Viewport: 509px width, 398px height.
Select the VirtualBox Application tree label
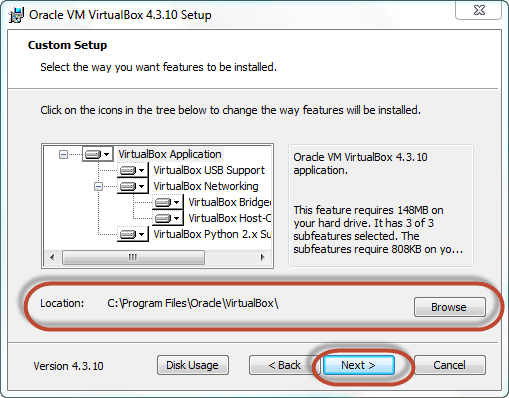170,154
